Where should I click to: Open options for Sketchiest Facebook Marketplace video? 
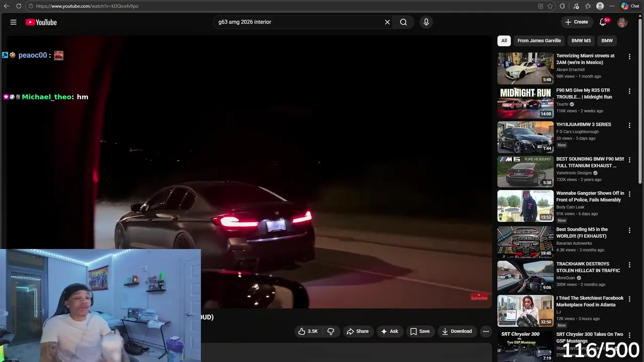tap(629, 299)
